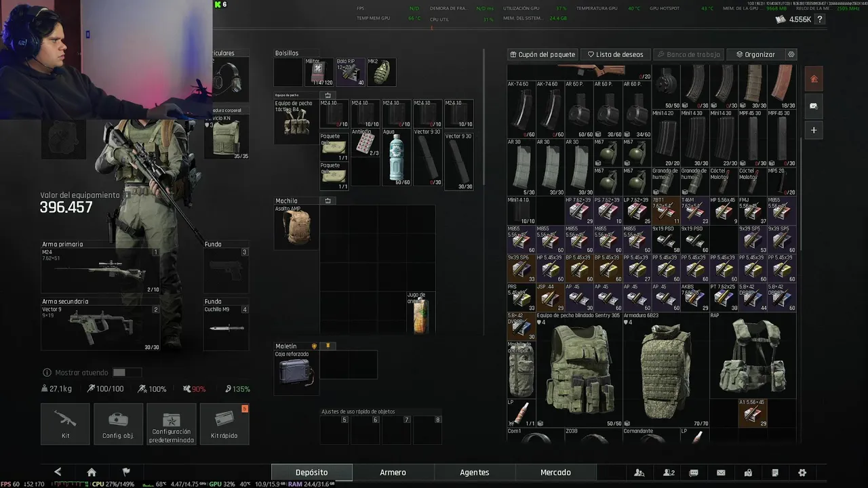Select the FMJ 5.56x45 ammo box
This screenshot has height=488, width=868.
pyautogui.click(x=753, y=211)
